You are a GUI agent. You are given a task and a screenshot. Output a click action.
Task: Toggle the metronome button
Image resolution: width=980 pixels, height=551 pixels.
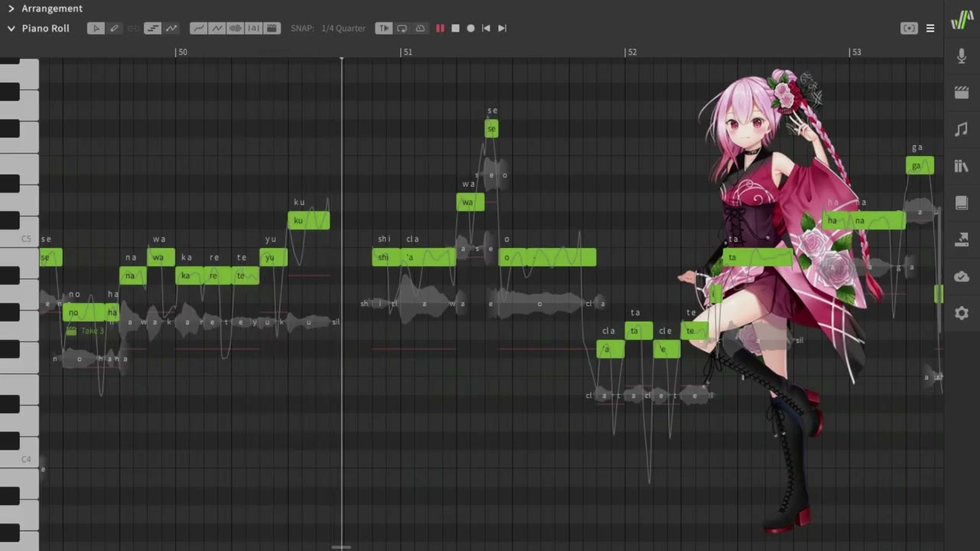coord(420,28)
